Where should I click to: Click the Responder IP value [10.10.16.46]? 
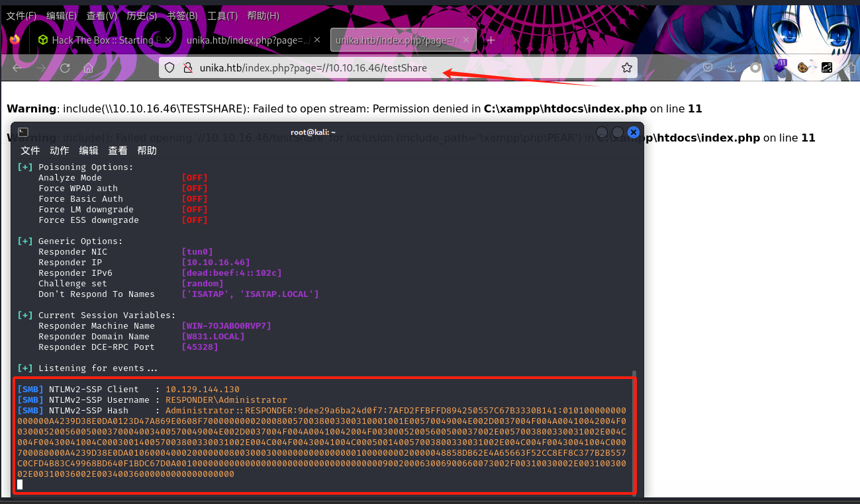[216, 263]
